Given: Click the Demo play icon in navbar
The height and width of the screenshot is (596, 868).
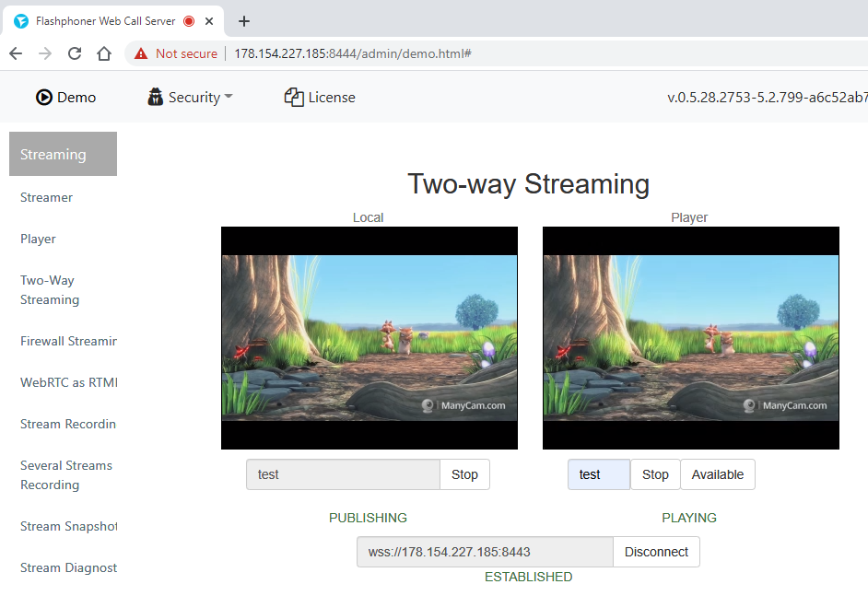Looking at the screenshot, I should click(43, 97).
